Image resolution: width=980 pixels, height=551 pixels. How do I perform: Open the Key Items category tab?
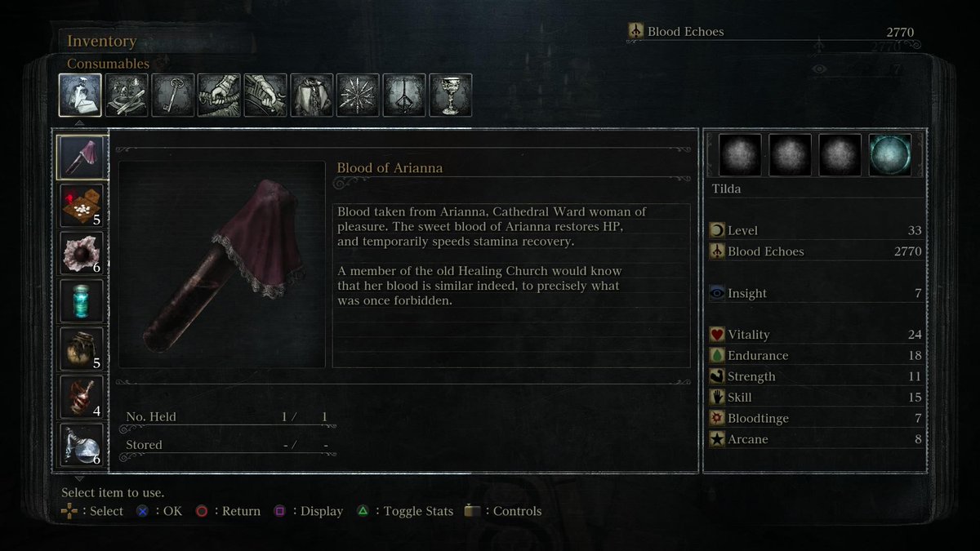click(x=173, y=96)
